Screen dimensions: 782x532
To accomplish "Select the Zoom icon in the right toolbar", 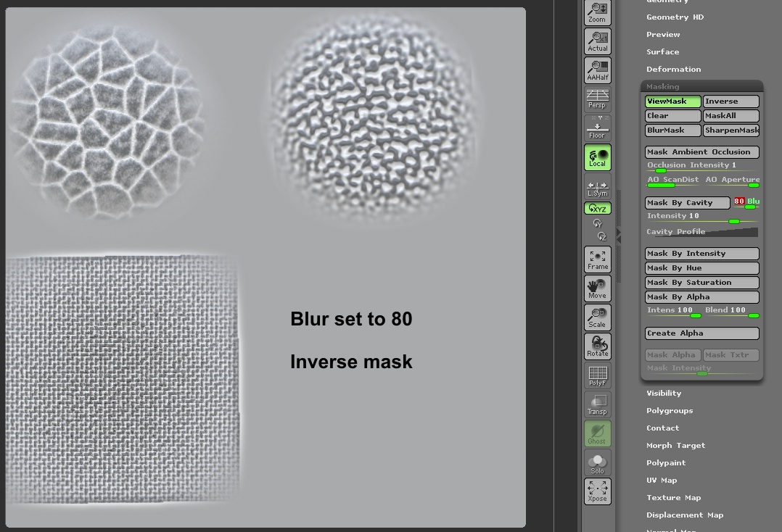I will (597, 12).
